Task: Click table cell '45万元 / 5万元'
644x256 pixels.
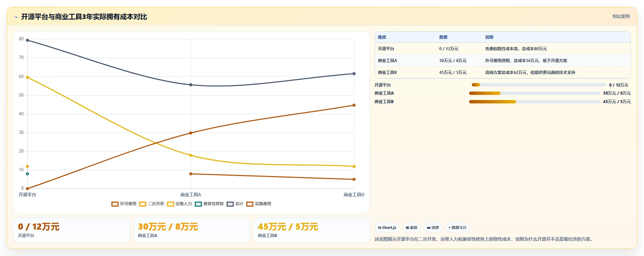Action: pos(453,73)
